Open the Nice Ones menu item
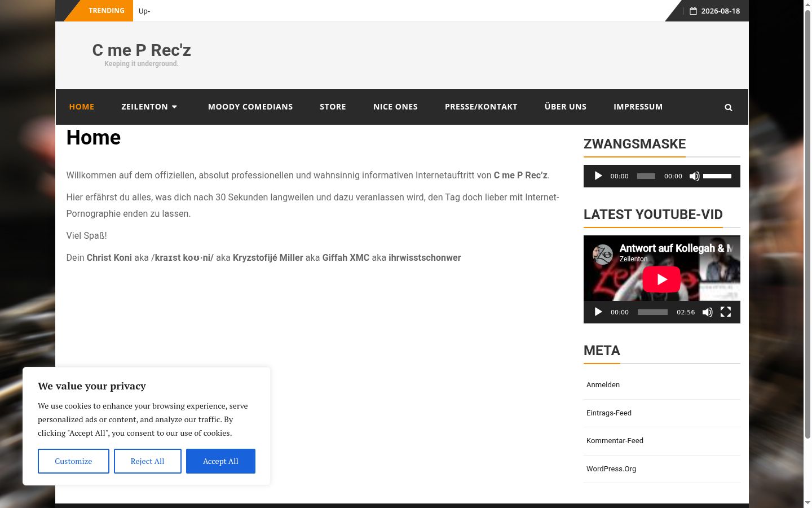Screen dimensions: 812x508 click(x=395, y=107)
